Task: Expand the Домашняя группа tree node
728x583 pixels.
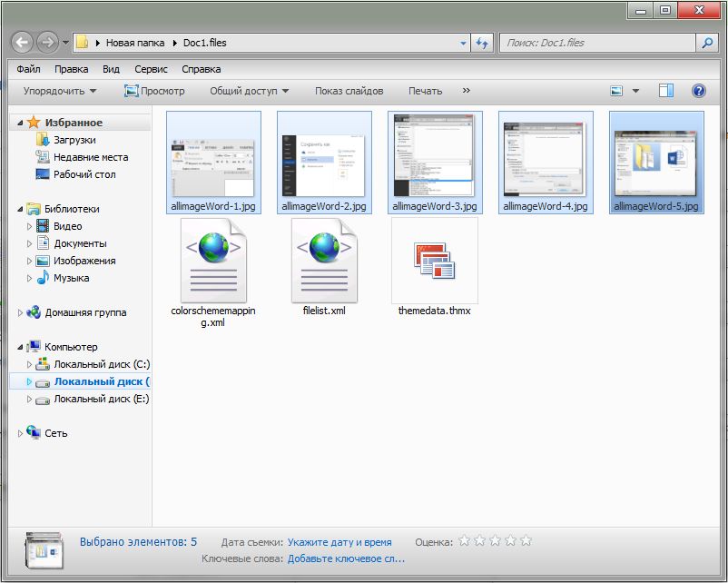Action: click(x=21, y=312)
